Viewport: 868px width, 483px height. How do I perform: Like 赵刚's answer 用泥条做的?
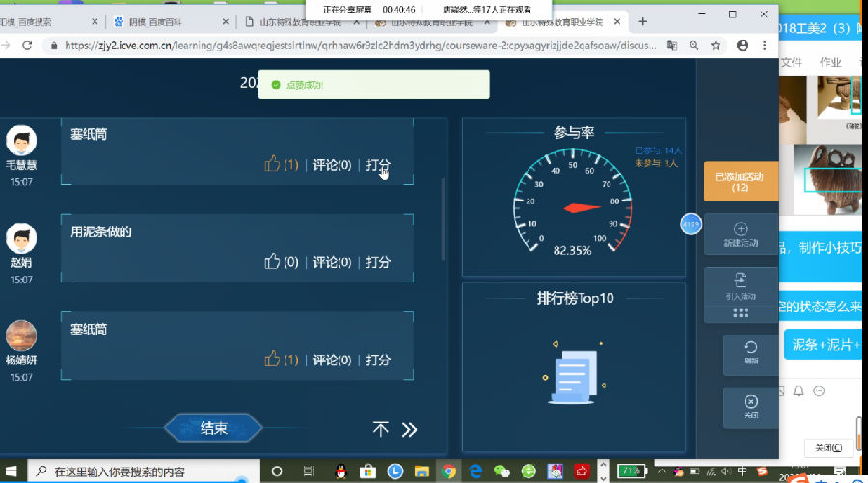pyautogui.click(x=272, y=261)
